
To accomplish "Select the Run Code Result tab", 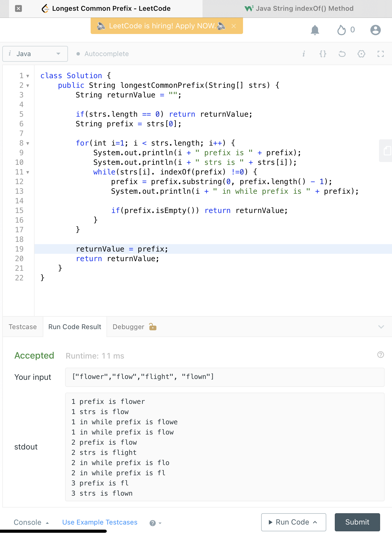I will tap(75, 327).
